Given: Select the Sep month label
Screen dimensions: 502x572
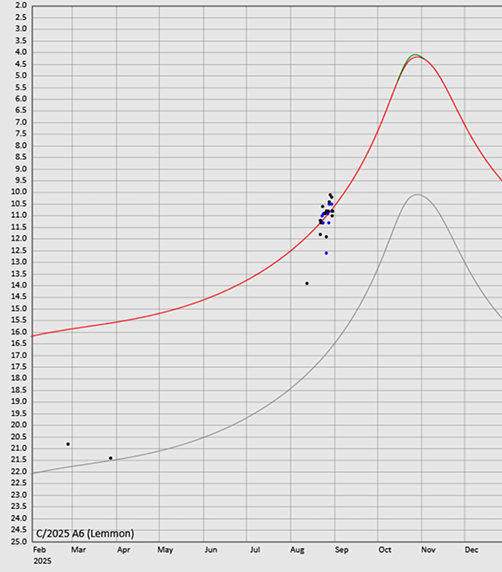Looking at the screenshot, I should point(341,550).
